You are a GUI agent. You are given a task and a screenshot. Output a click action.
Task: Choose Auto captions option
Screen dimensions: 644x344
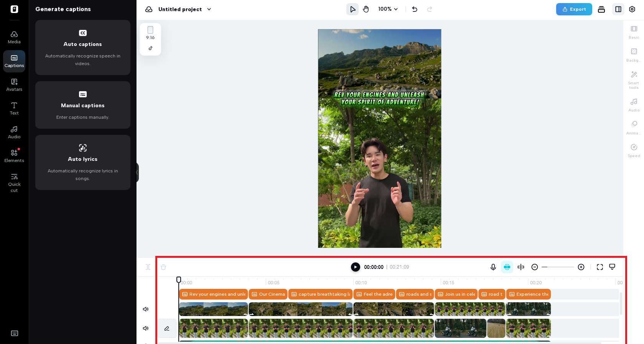click(83, 48)
